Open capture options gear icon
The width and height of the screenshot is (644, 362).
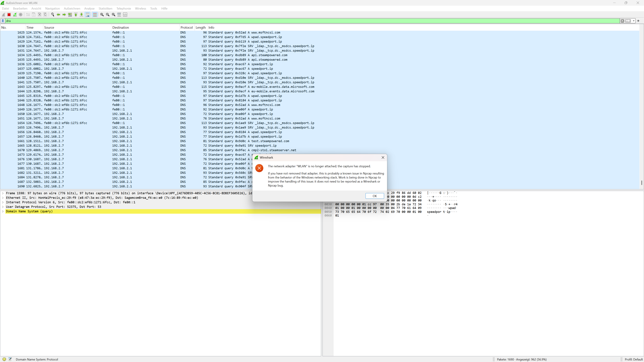click(21, 15)
